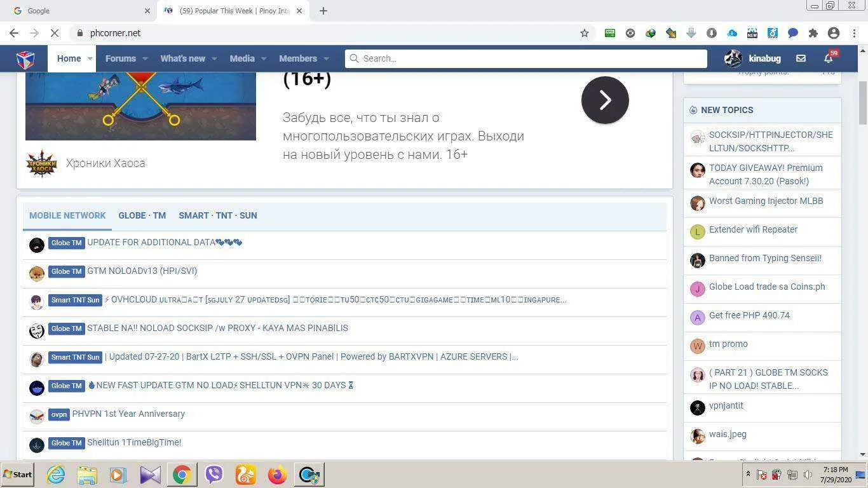Expand the Members dropdown arrow

[326, 58]
